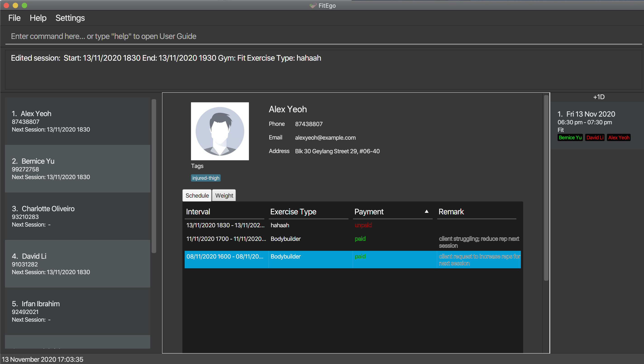The image size is (644, 364).
Task: Sort by Interval column header
Action: click(x=198, y=212)
